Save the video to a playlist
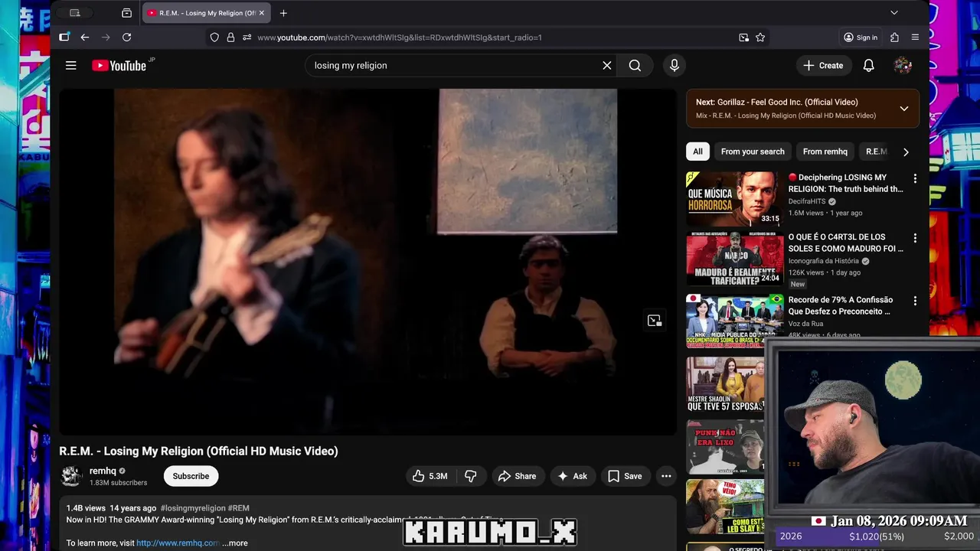The height and width of the screenshot is (551, 980). [x=626, y=476]
